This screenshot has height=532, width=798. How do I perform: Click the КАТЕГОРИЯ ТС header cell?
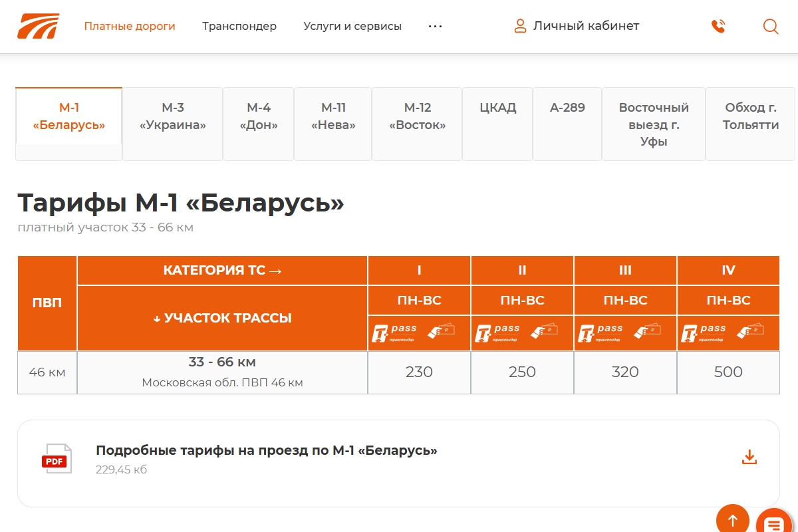click(222, 271)
